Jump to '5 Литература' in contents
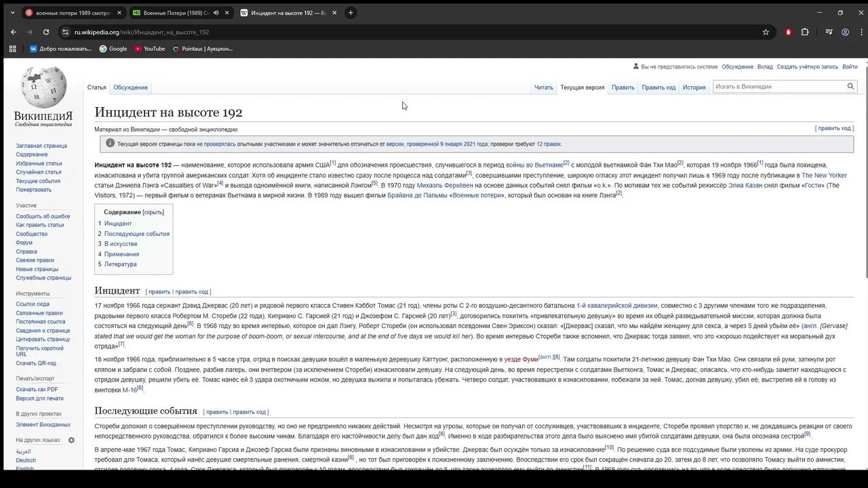The image size is (868, 488). pos(117,264)
